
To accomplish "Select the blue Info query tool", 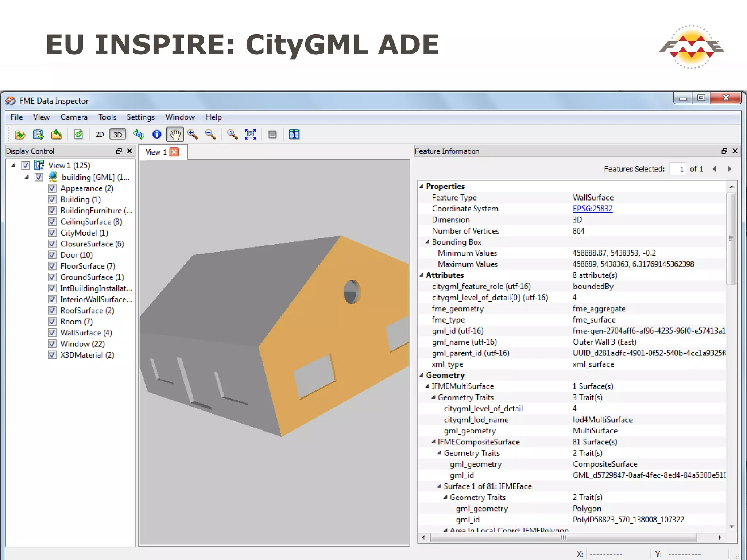I will [x=157, y=135].
